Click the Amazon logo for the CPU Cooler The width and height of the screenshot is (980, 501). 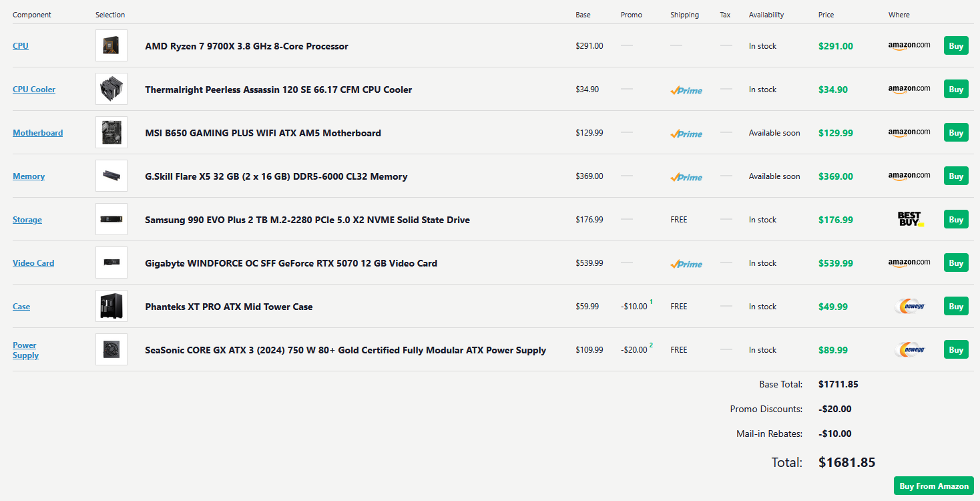point(909,89)
